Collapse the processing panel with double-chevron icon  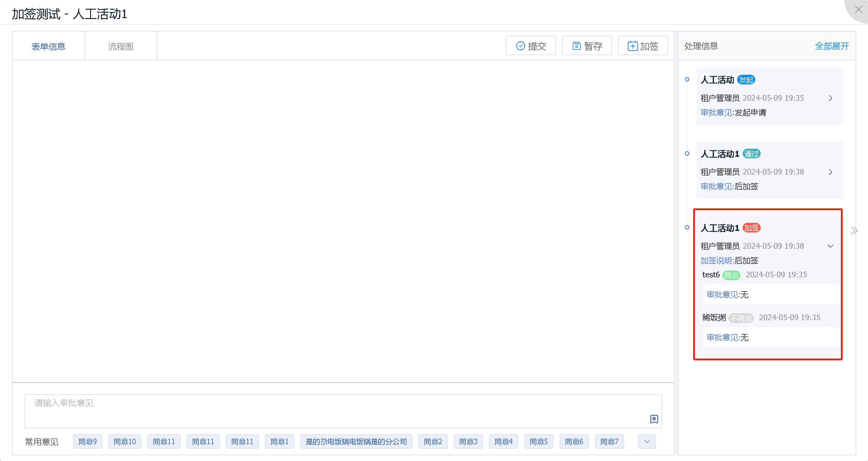[x=854, y=231]
